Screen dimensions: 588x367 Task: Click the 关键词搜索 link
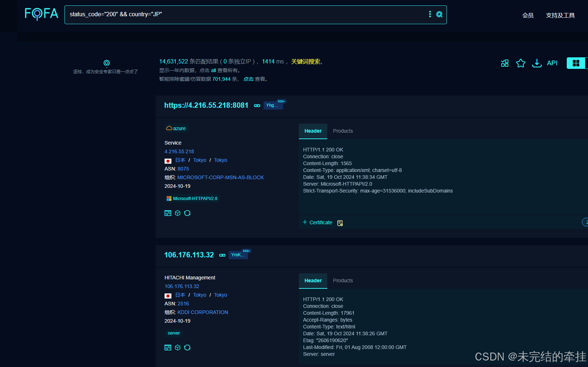click(x=306, y=62)
